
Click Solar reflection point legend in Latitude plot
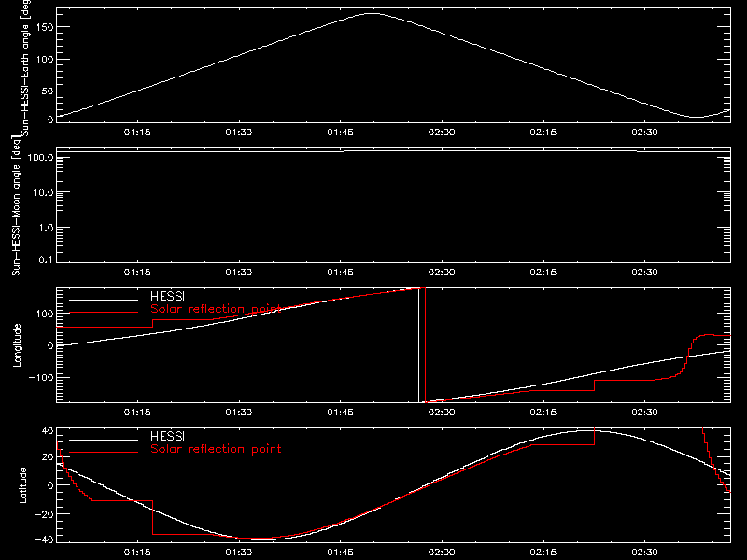(x=216, y=449)
